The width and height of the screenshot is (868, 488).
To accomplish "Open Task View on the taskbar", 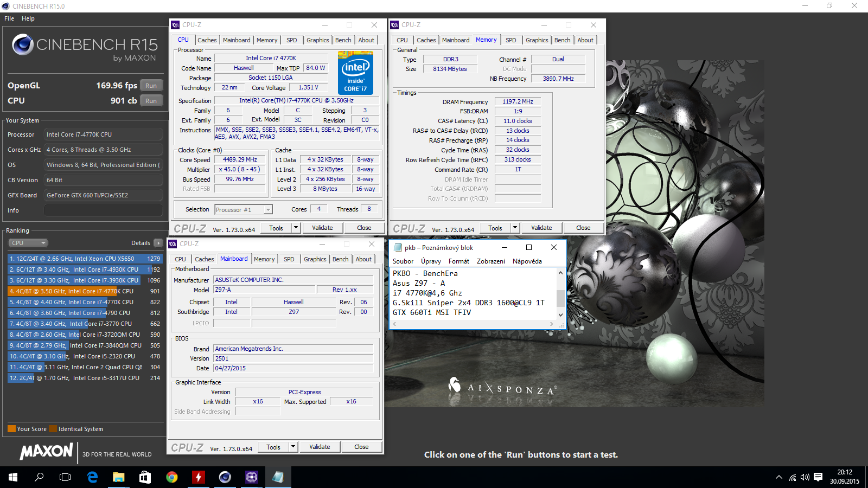I will point(65,477).
